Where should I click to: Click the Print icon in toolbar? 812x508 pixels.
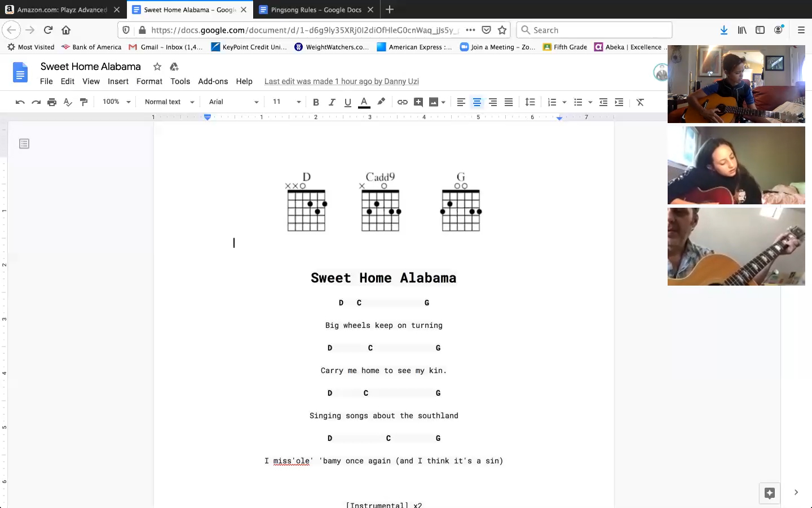click(52, 102)
